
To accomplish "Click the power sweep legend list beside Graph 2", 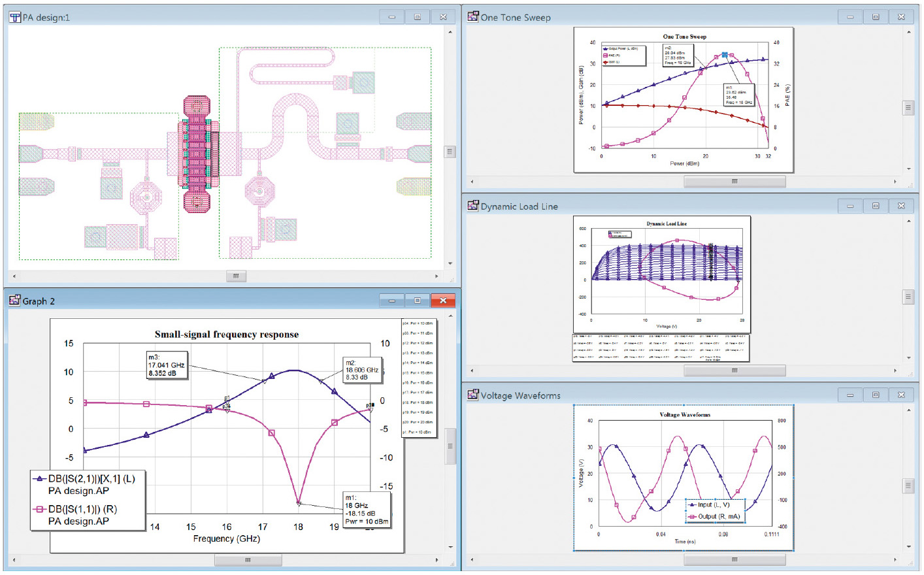I will pyautogui.click(x=418, y=378).
